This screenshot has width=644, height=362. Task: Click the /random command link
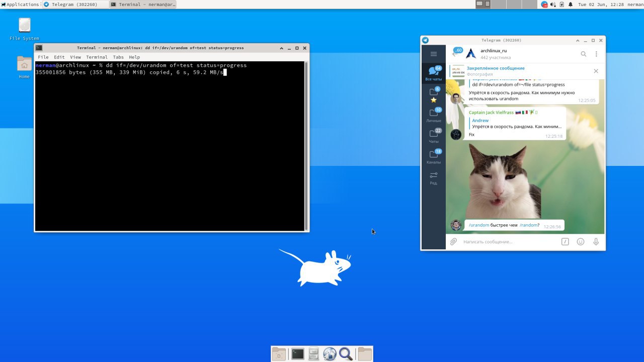point(529,225)
